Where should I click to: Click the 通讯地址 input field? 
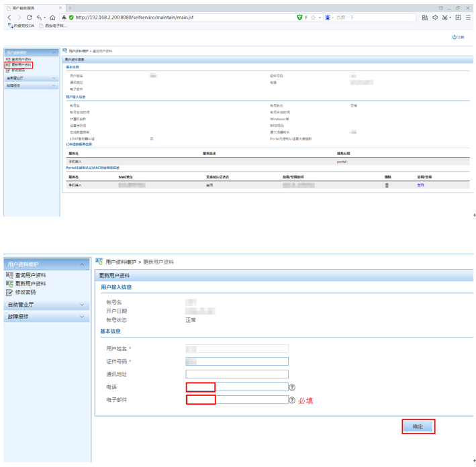point(237,374)
